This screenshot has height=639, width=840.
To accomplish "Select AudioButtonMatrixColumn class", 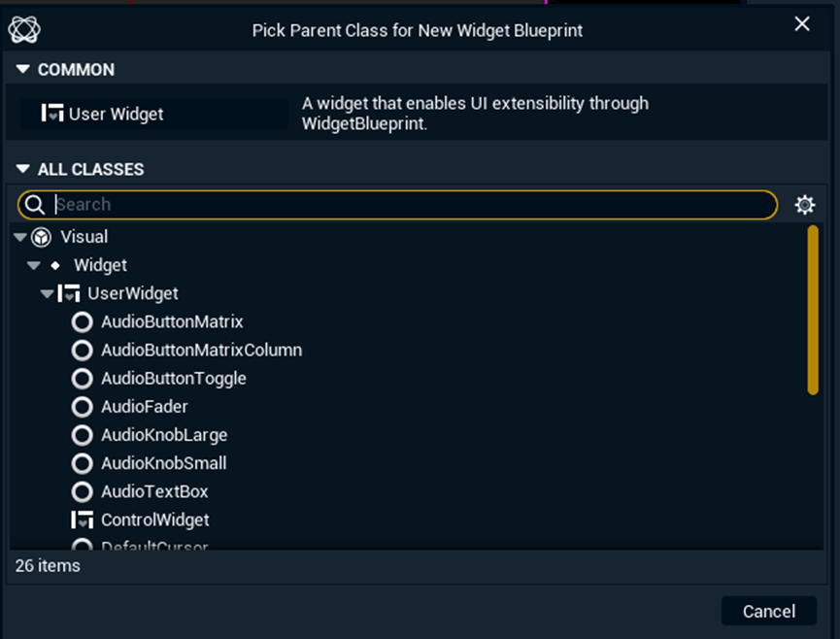I will [x=201, y=350].
